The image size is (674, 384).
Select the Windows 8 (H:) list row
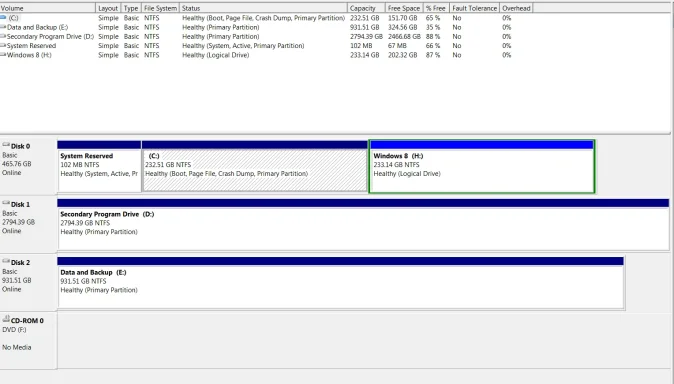[x=267, y=55]
